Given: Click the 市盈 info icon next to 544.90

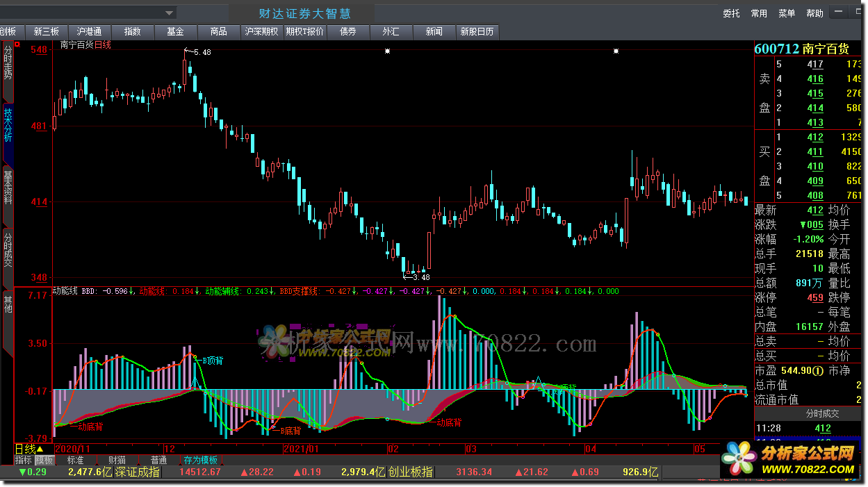Looking at the screenshot, I should point(819,370).
